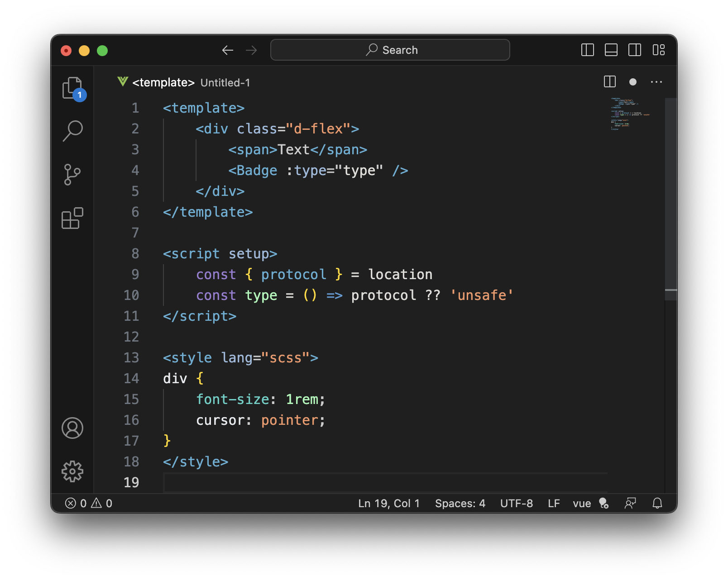Open the Customize Layout icon
The image size is (728, 580).
click(x=659, y=50)
